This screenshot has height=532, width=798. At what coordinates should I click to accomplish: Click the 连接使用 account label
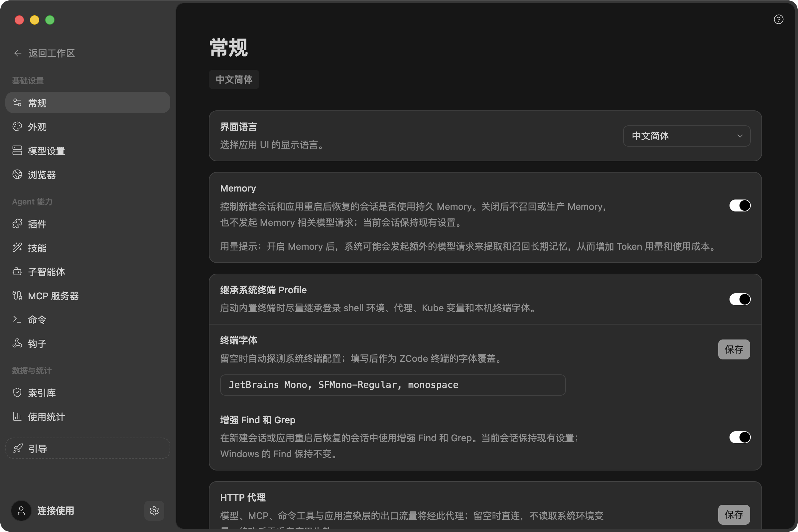(x=56, y=511)
